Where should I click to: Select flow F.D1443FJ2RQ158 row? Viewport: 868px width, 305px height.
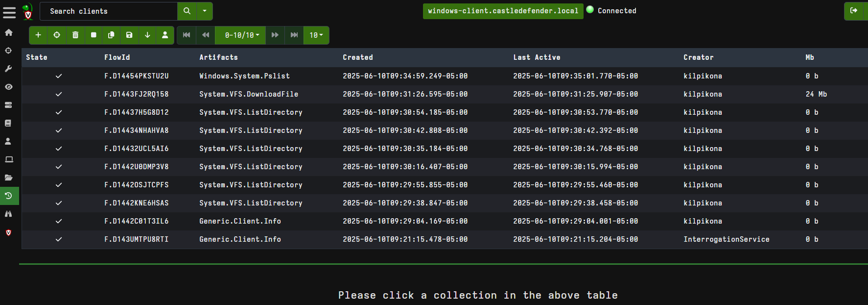445,94
